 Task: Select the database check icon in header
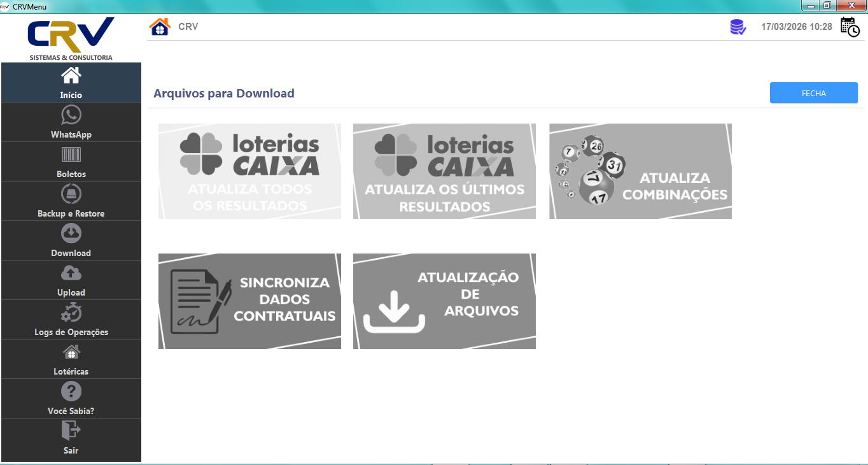click(738, 27)
